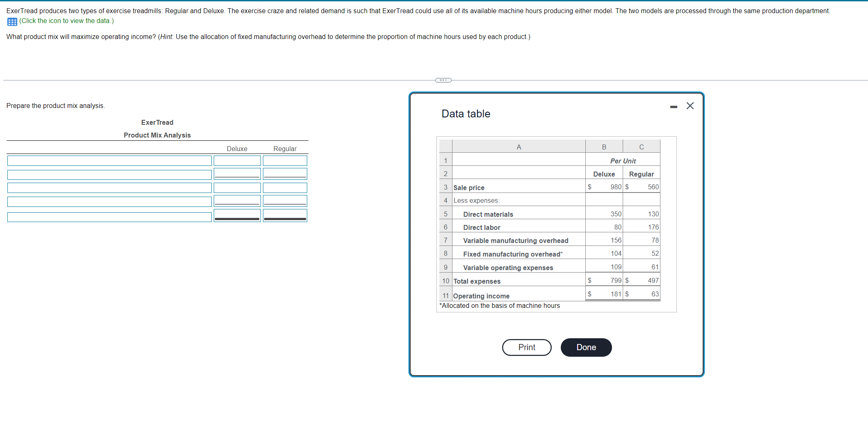Focus the fourth-row Regular amount field

click(285, 201)
